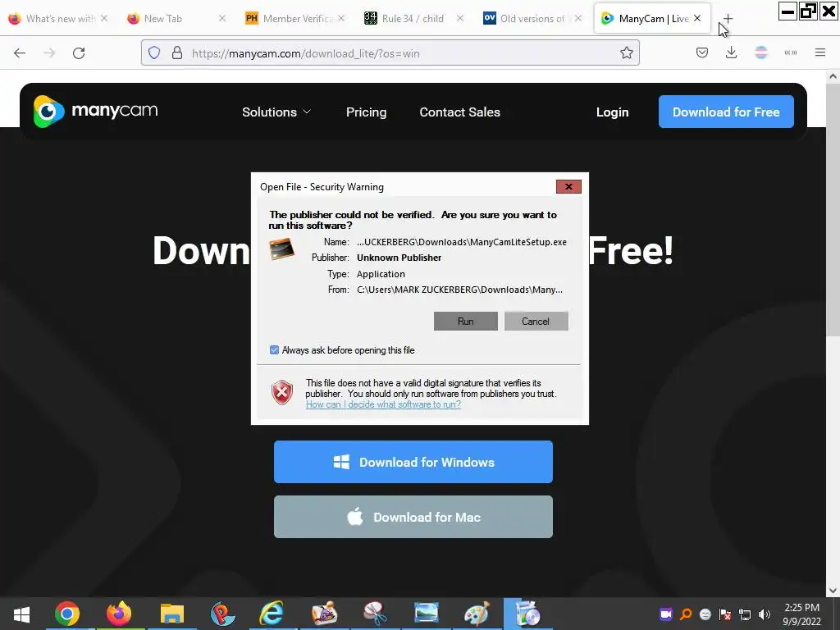Click the purple camera tray icon

666,614
